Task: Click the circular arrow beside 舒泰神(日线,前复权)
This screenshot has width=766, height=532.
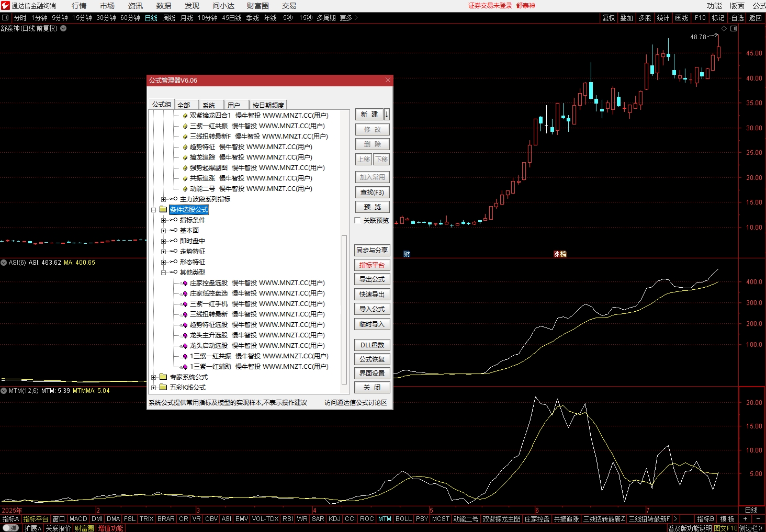Action: pos(63,28)
